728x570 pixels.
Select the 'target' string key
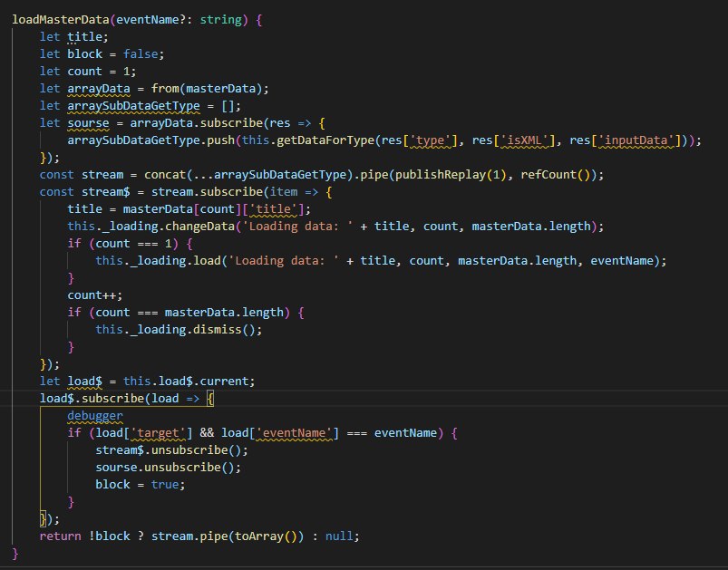click(158, 432)
